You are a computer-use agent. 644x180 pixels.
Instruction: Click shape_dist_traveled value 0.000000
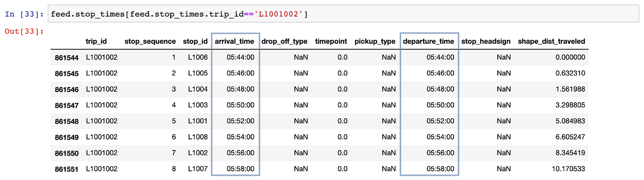coord(570,57)
